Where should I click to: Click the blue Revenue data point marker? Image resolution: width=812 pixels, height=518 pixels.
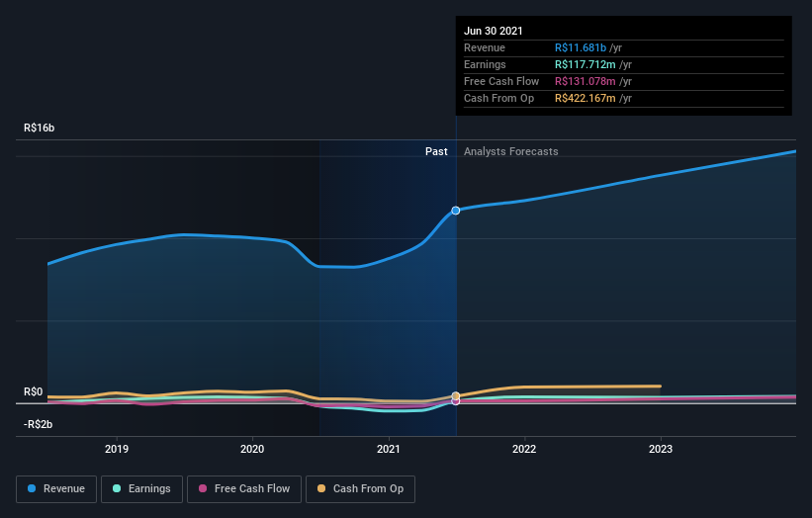pyautogui.click(x=456, y=211)
